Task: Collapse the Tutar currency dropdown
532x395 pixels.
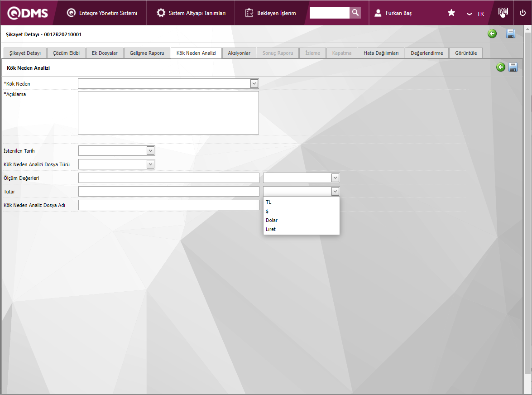Action: [x=335, y=192]
